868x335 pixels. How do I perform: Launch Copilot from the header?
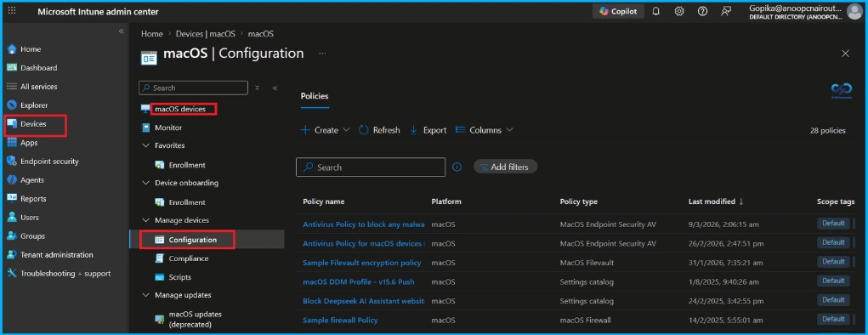point(618,11)
